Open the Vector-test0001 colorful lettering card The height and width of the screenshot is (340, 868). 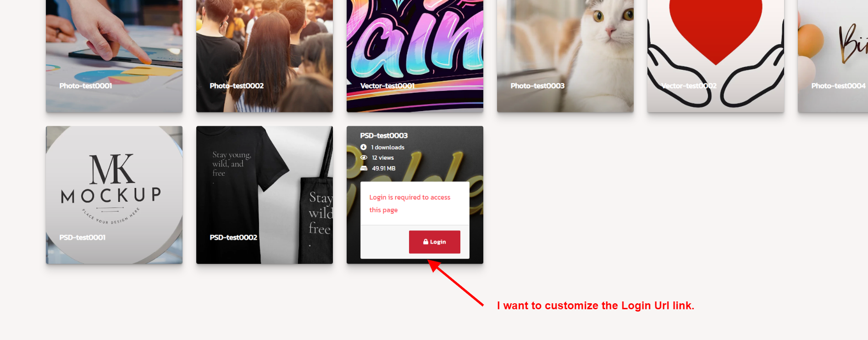click(415, 56)
